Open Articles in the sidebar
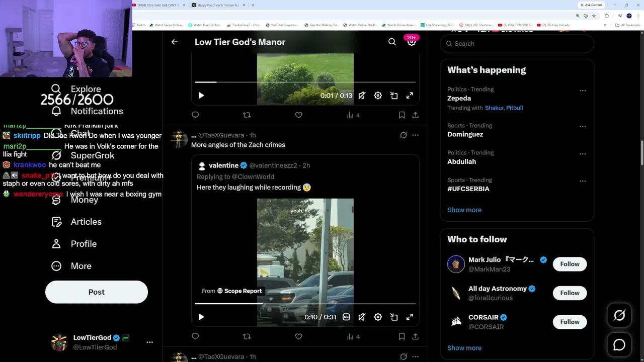 pos(76,222)
